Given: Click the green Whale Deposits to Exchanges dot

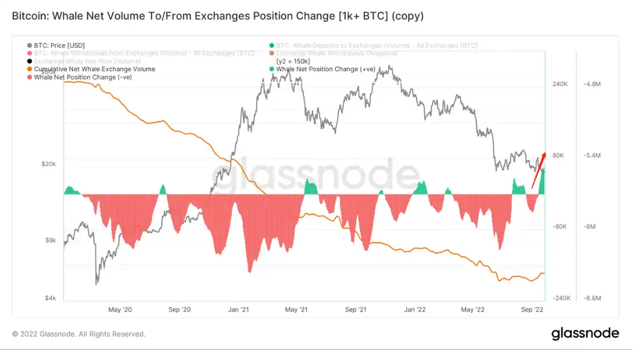Looking at the screenshot, I should 272,45.
